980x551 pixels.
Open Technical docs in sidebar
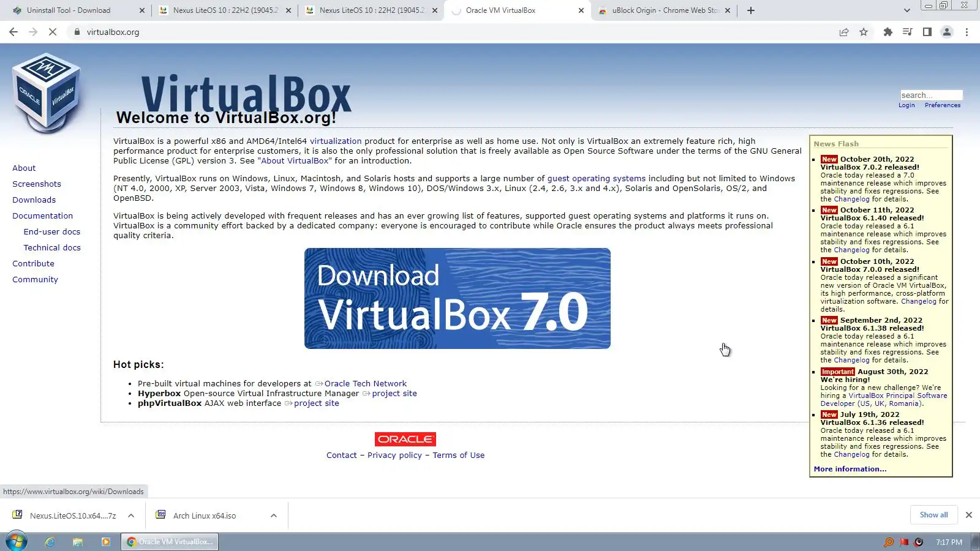tap(52, 247)
